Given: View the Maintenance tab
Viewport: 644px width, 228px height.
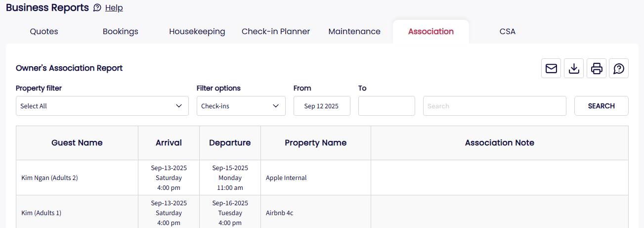Looking at the screenshot, I should pos(354,32).
